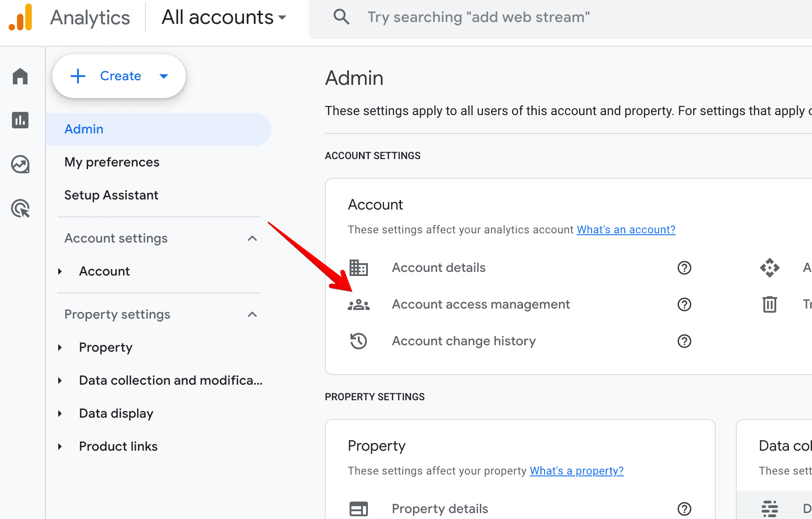Expand the Product links item
The image size is (812, 519).
60,447
